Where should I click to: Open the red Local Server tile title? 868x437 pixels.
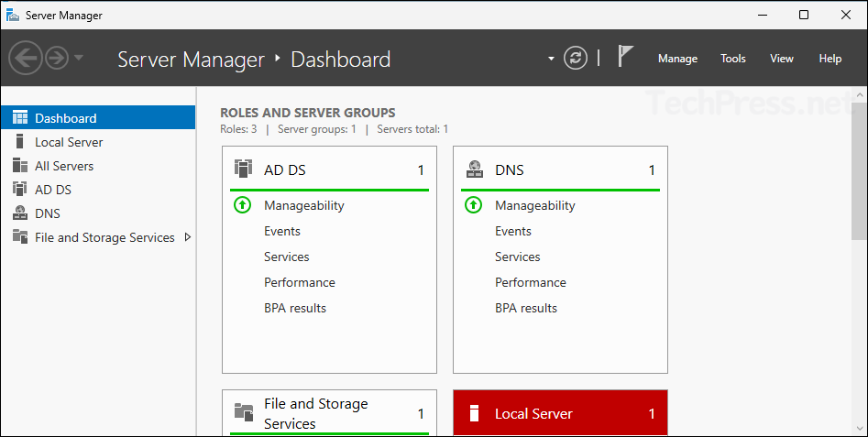[x=533, y=414]
